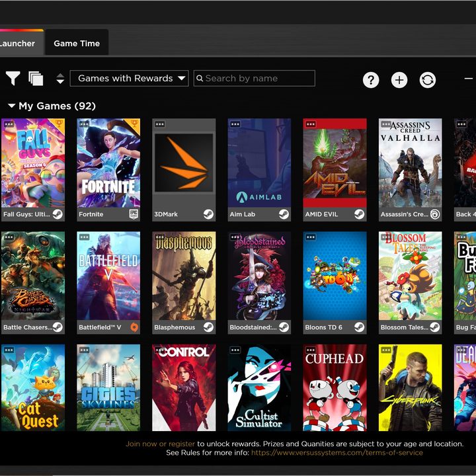The width and height of the screenshot is (476, 476).
Task: Open the Games with Rewards dropdown
Action: coord(130,78)
